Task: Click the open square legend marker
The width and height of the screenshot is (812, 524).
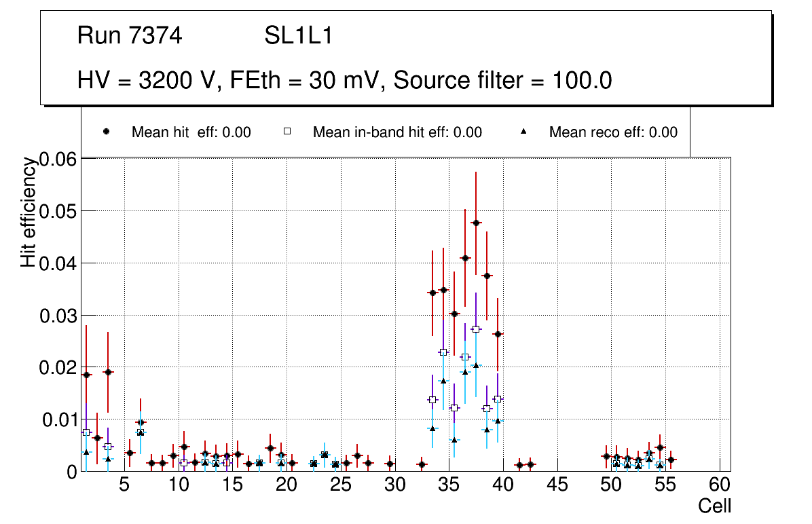Action: [287, 132]
